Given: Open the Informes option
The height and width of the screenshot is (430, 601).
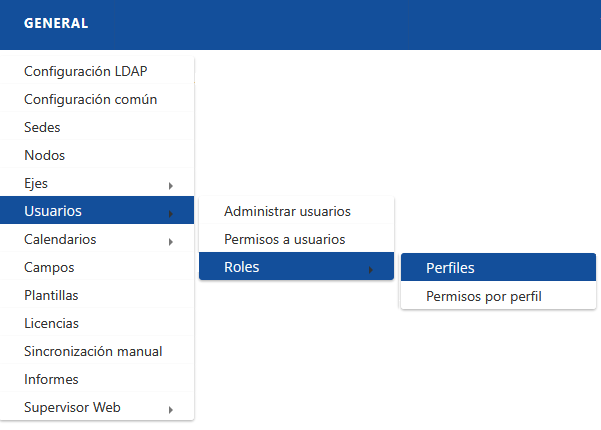Looking at the screenshot, I should [51, 380].
